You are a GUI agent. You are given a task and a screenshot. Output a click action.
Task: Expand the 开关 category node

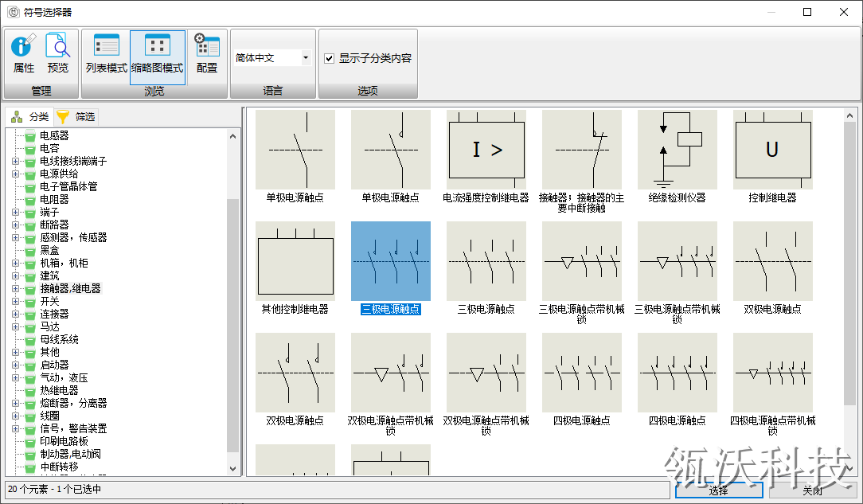(15, 302)
